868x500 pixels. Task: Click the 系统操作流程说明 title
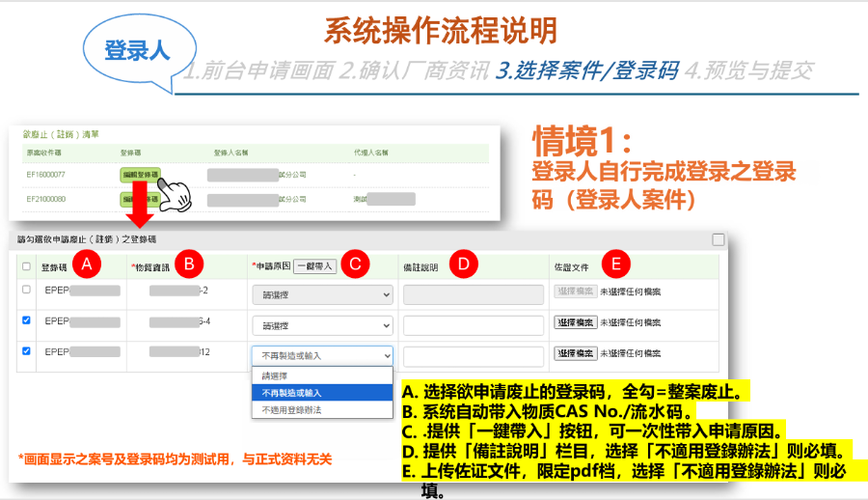(x=440, y=31)
